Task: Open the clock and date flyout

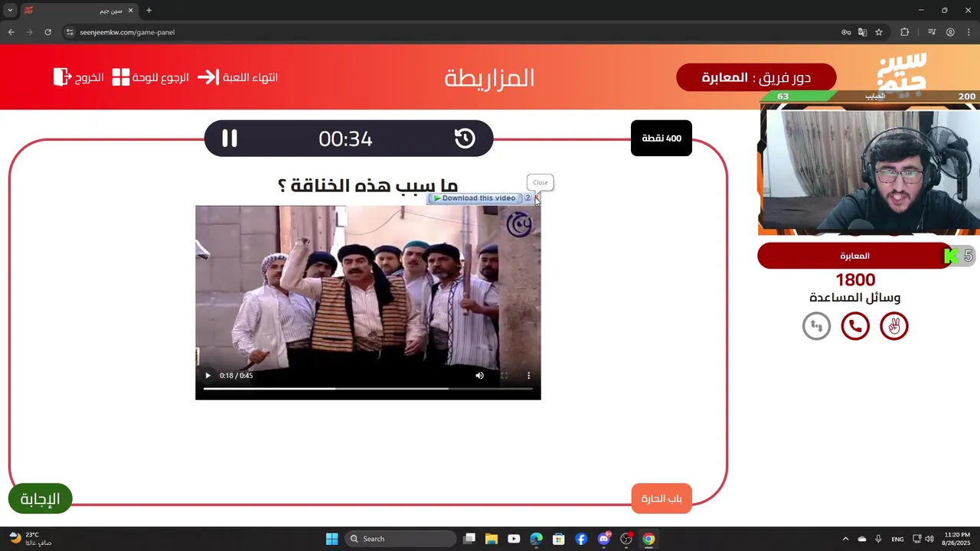Action: pos(957,539)
